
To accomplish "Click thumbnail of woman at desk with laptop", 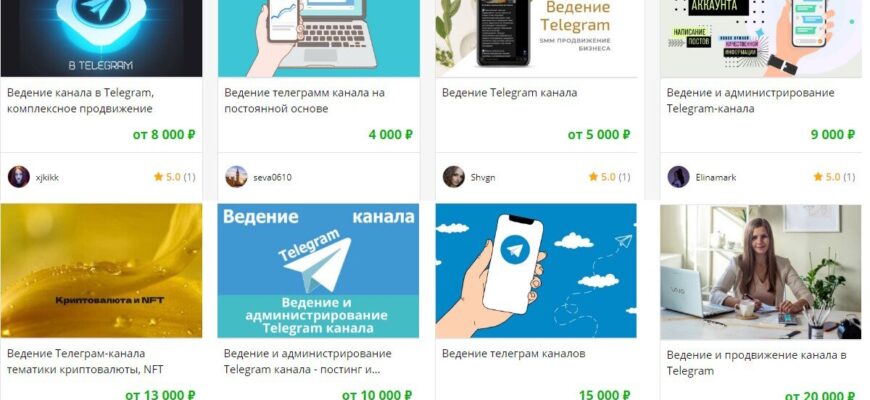I will point(761,272).
